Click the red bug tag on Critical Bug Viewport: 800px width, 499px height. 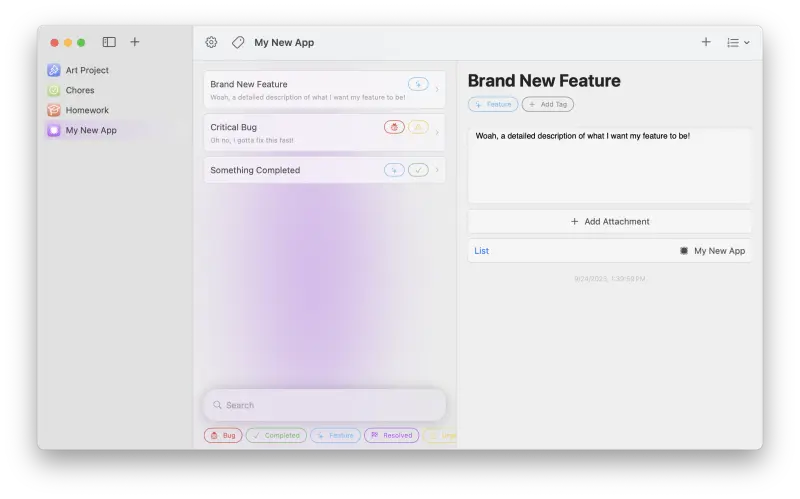pyautogui.click(x=394, y=127)
